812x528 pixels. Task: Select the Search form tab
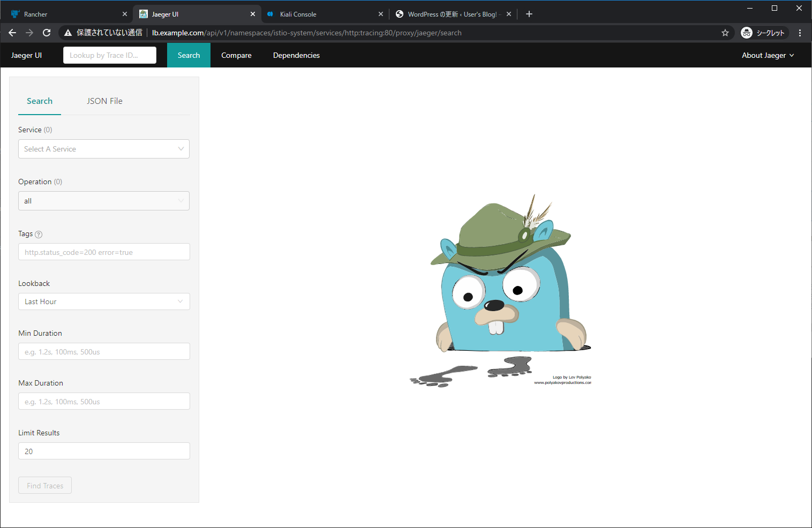40,101
